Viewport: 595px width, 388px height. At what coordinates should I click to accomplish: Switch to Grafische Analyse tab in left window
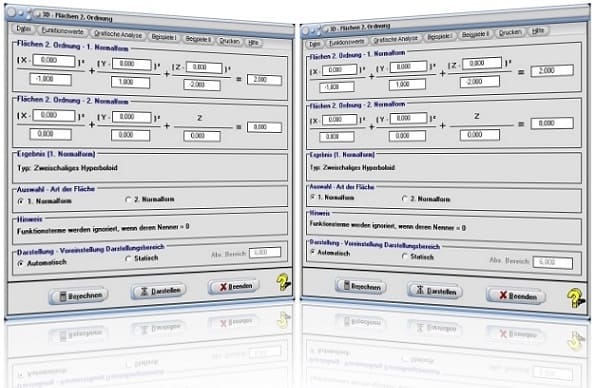point(118,35)
